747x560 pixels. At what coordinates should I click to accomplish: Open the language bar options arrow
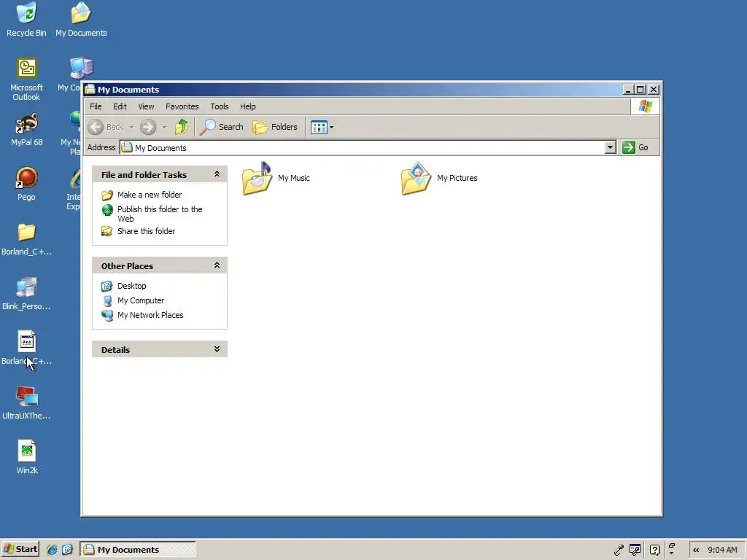(x=672, y=553)
